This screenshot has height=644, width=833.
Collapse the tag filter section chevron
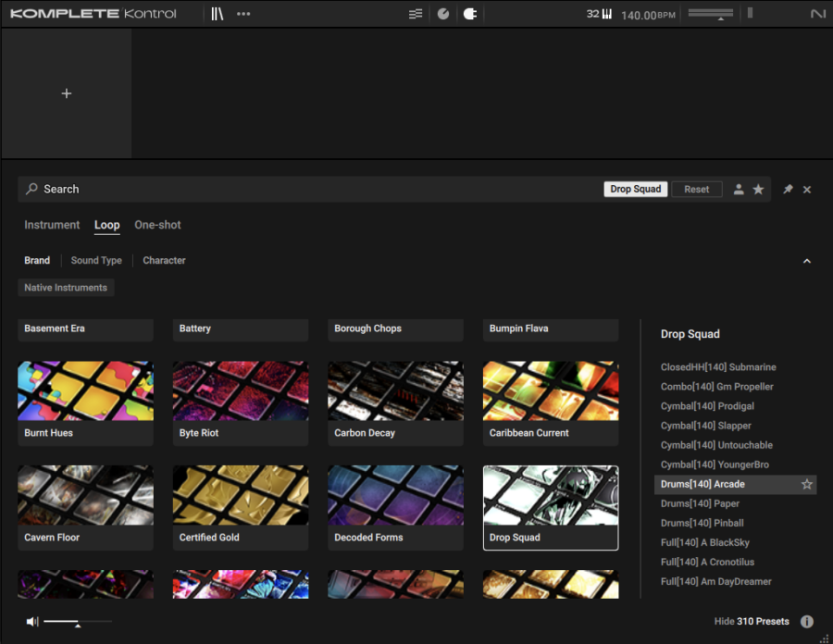806,261
